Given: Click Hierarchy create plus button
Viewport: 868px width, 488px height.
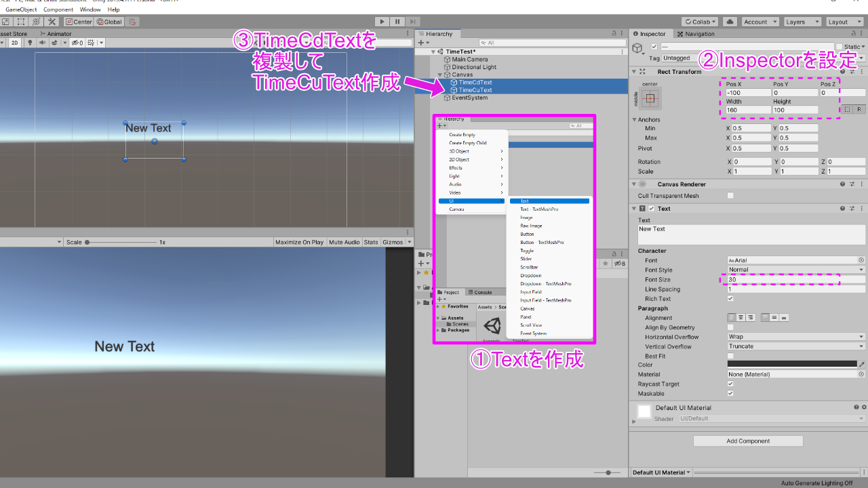Looking at the screenshot, I should coord(421,43).
